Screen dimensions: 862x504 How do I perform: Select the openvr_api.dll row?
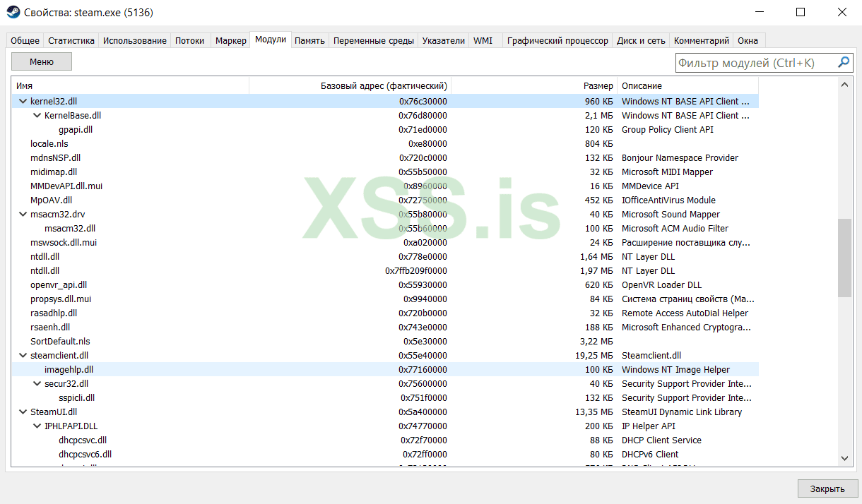[x=385, y=285]
